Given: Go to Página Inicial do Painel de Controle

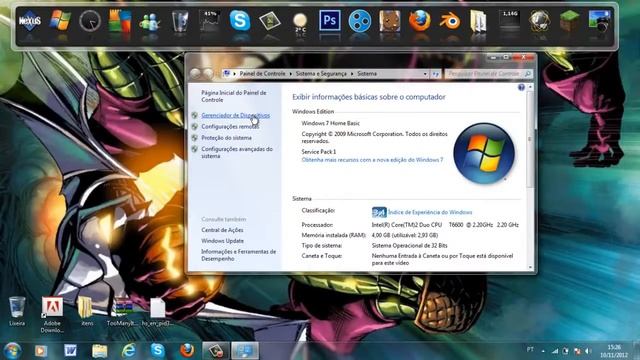Looking at the screenshot, I should (x=233, y=96).
